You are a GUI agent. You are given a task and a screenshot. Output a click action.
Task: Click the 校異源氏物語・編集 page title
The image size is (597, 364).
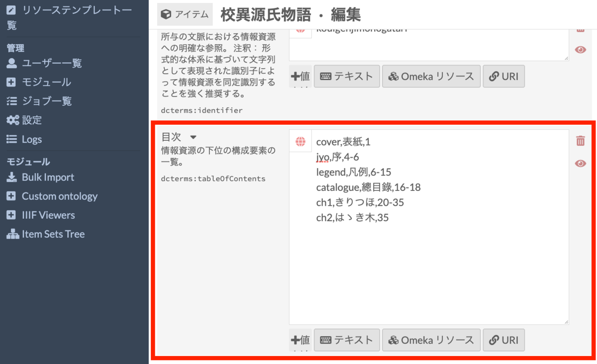(x=291, y=14)
